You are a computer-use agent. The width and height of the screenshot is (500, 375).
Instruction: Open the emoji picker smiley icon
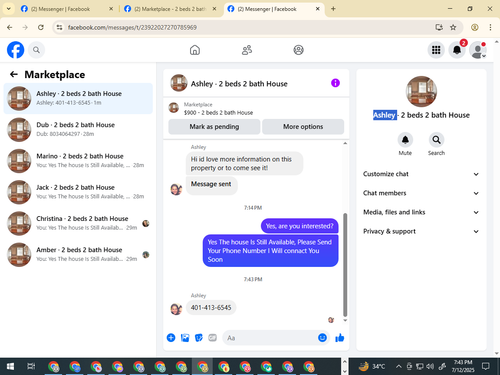[x=322, y=338]
